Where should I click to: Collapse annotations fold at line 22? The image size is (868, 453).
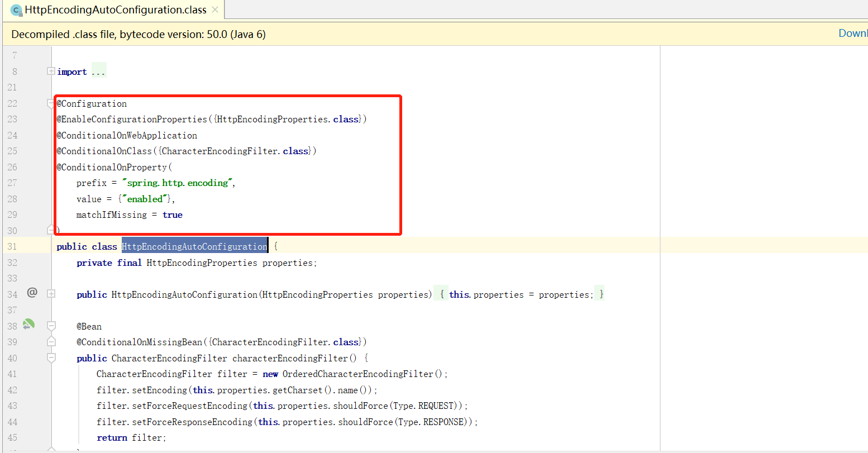click(51, 103)
